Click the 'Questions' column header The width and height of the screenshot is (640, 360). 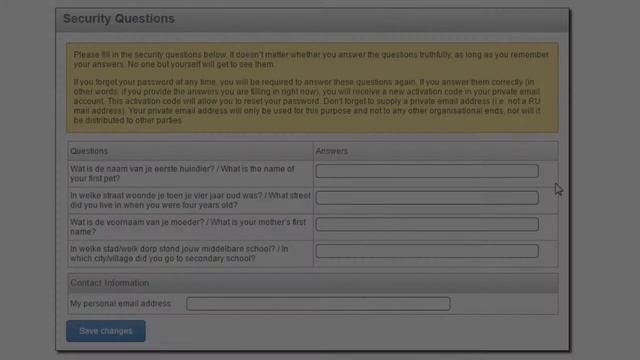click(x=89, y=151)
